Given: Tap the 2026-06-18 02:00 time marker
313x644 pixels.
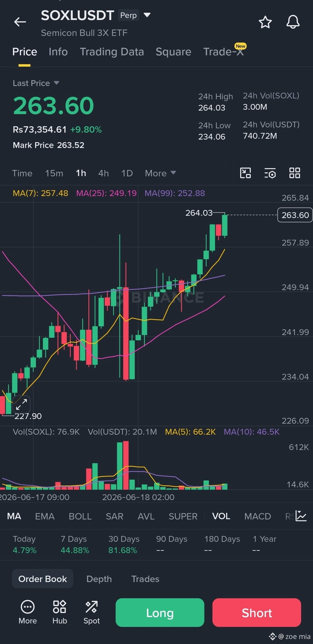Looking at the screenshot, I should coord(138,497).
